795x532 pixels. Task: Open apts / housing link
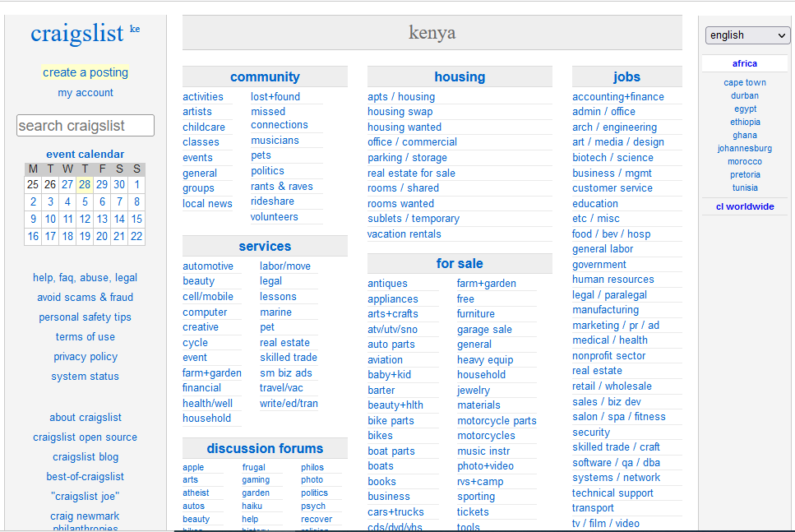click(x=401, y=97)
